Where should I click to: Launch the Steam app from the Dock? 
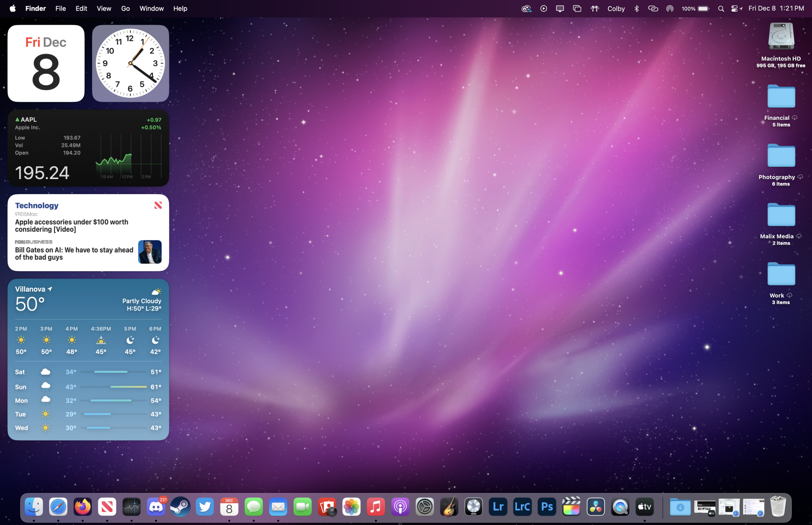pyautogui.click(x=180, y=507)
